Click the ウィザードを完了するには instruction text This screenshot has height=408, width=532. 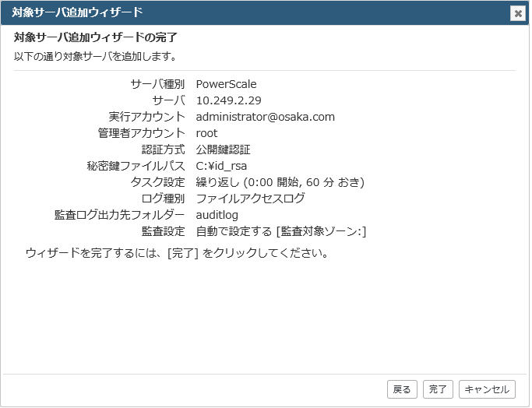[x=177, y=253]
